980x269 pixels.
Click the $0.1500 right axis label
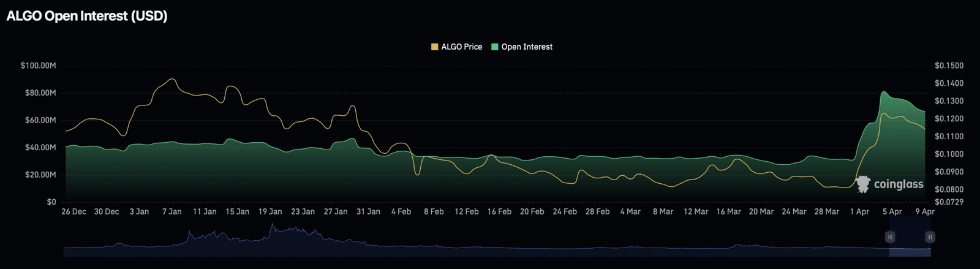click(949, 66)
